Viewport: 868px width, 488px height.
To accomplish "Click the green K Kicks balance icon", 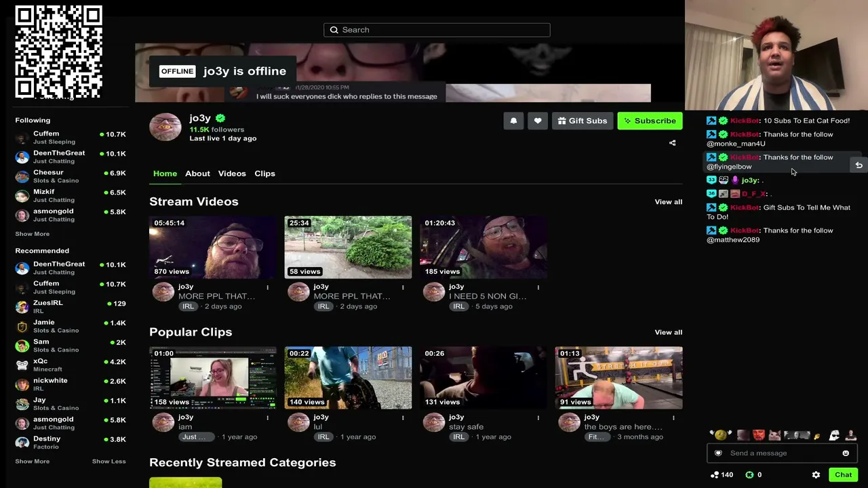I will [x=749, y=474].
